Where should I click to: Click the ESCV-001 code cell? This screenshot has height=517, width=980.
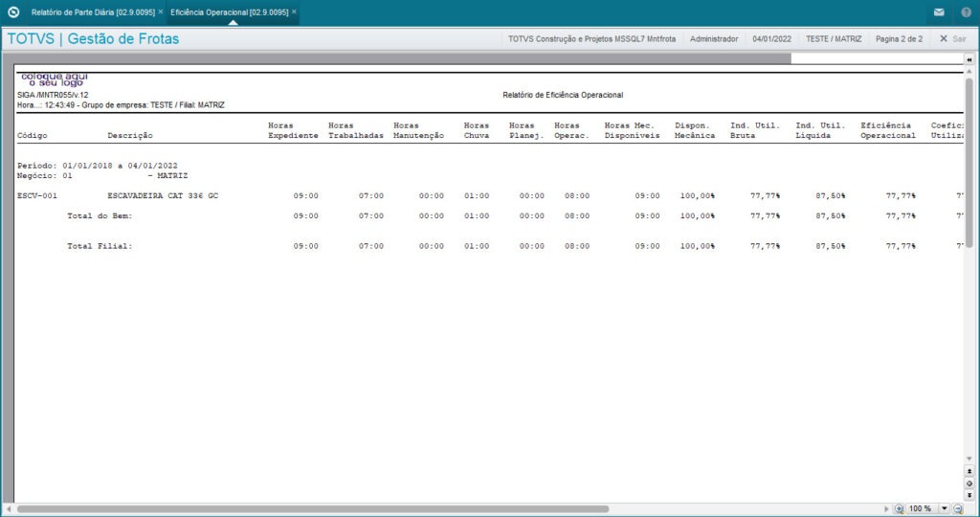point(37,195)
